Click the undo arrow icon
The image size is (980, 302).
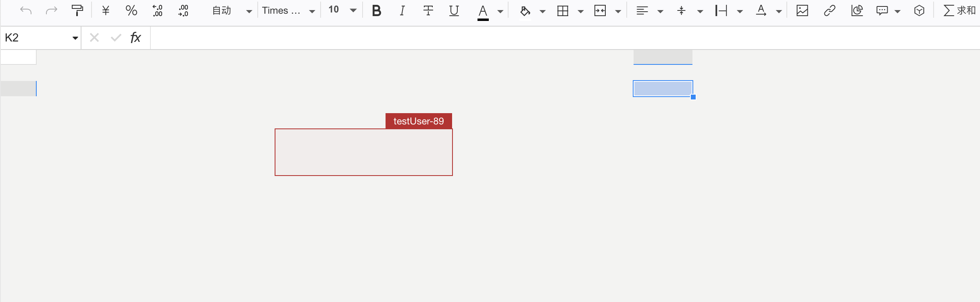click(x=26, y=10)
